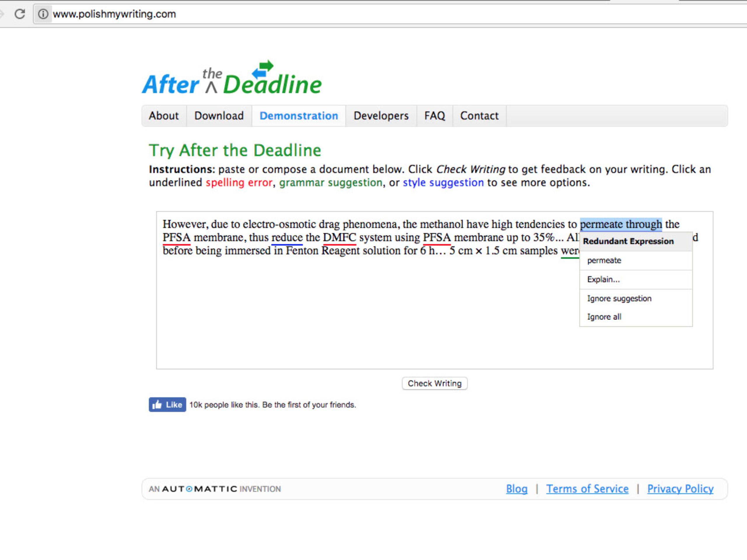747x560 pixels.
Task: Switch to the Demonstration tab
Action: pyautogui.click(x=299, y=116)
